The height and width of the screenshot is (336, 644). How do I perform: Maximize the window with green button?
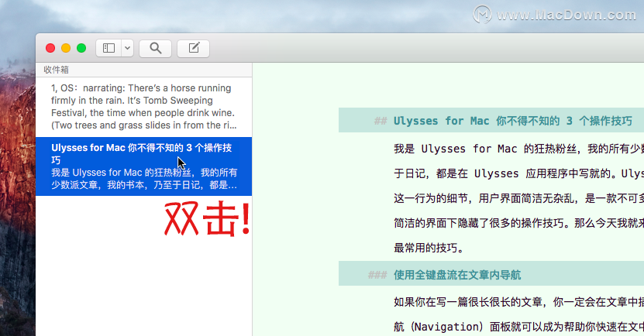[x=81, y=49]
